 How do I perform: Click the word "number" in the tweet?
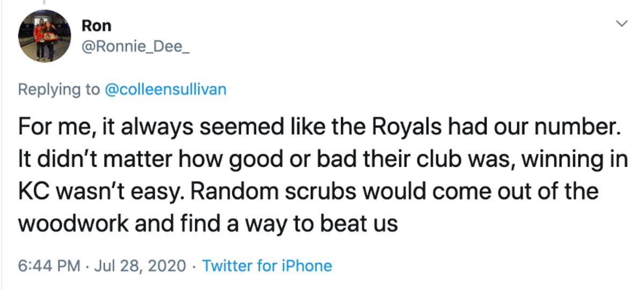584,130
